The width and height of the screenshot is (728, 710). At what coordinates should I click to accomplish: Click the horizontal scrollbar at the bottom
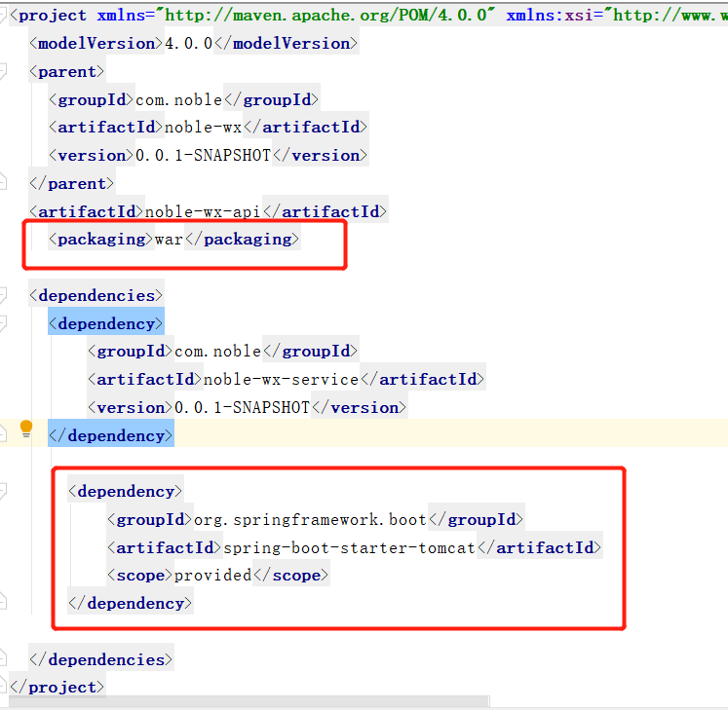click(249, 700)
